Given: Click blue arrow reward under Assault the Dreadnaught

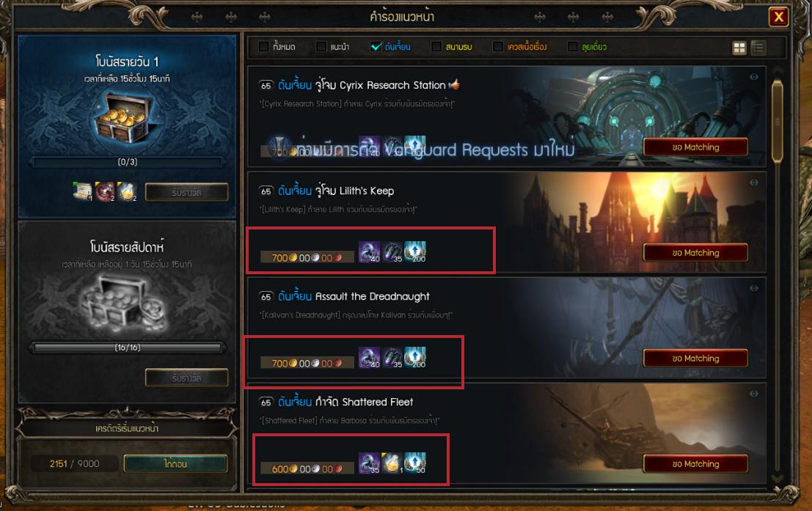Looking at the screenshot, I should click(x=415, y=357).
